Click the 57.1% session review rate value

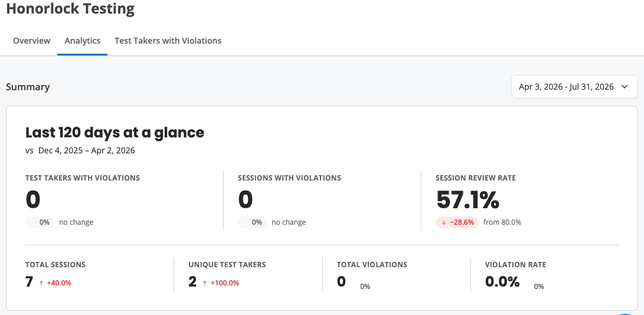[x=468, y=200]
